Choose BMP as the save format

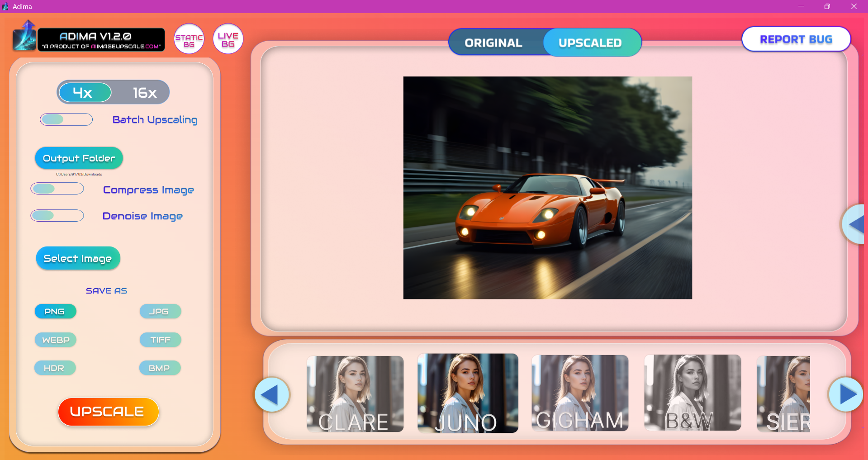160,368
